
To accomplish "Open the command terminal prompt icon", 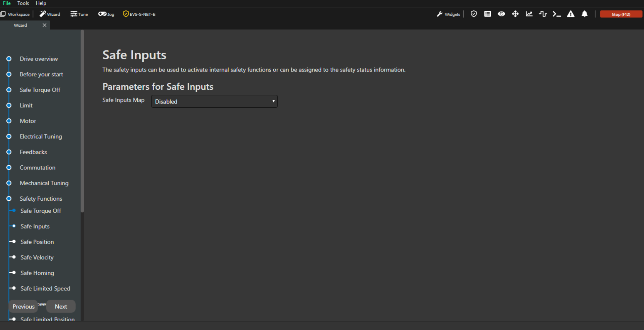I will click(557, 14).
